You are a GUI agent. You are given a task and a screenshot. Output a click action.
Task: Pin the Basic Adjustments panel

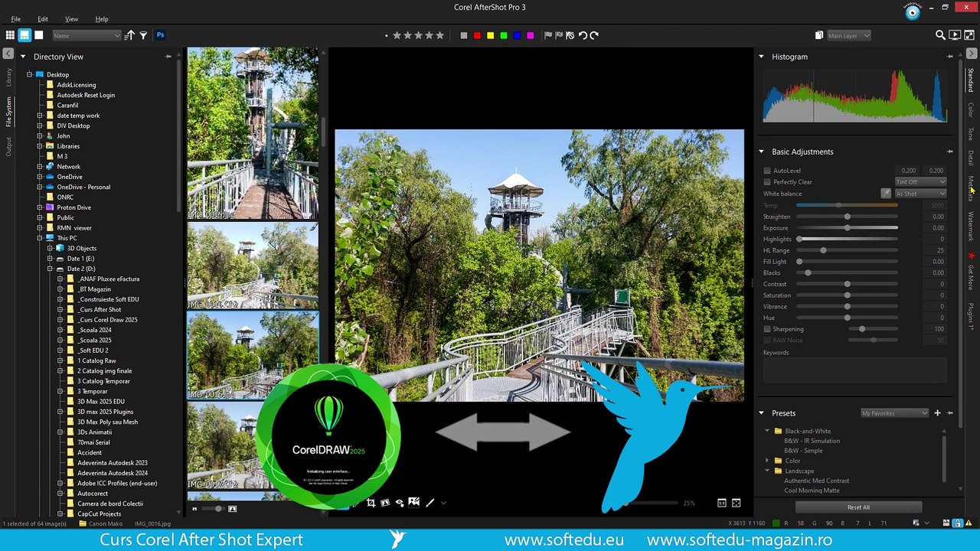tap(950, 152)
